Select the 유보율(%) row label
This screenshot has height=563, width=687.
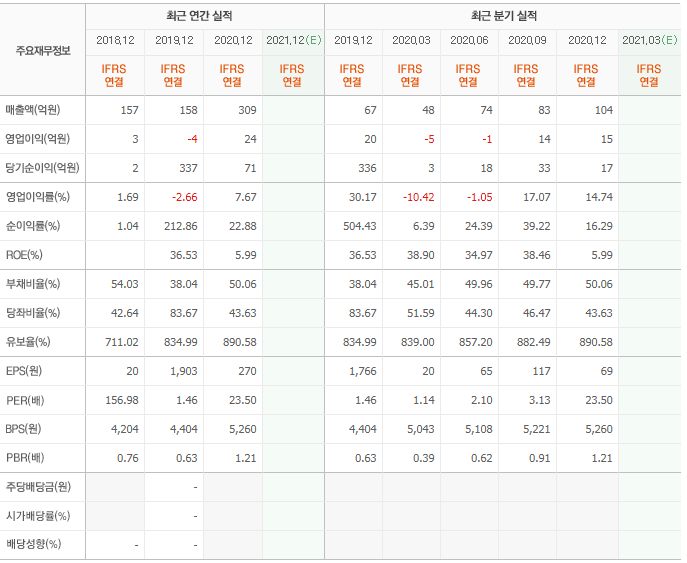pos(28,342)
